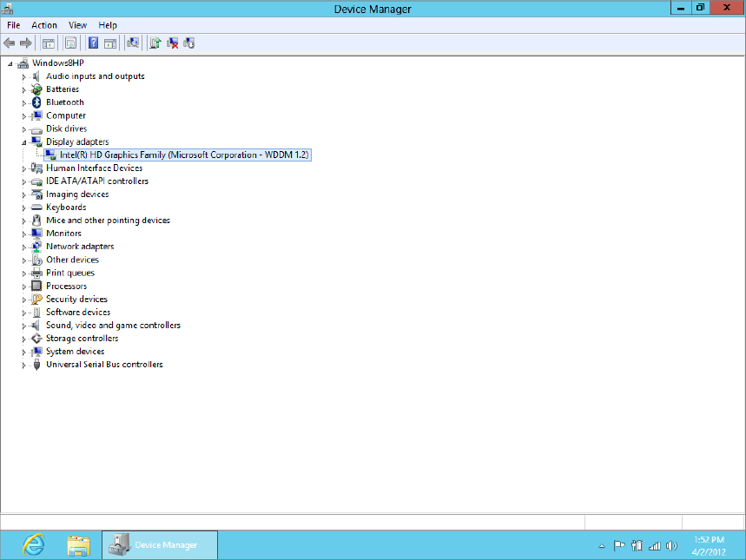Open the File menu

pyautogui.click(x=13, y=25)
